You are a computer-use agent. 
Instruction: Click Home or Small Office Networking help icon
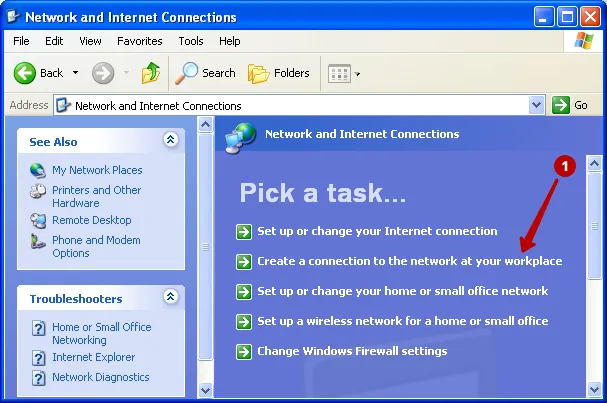38,328
